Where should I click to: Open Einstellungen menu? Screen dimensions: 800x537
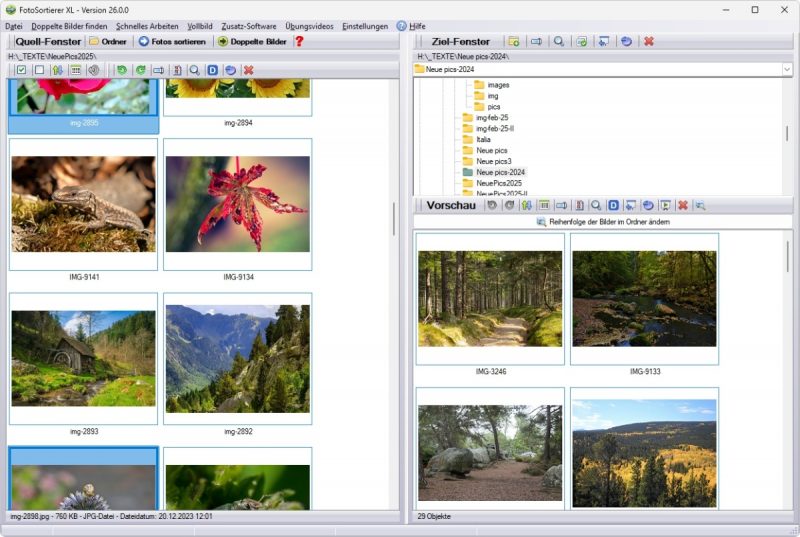[365, 26]
